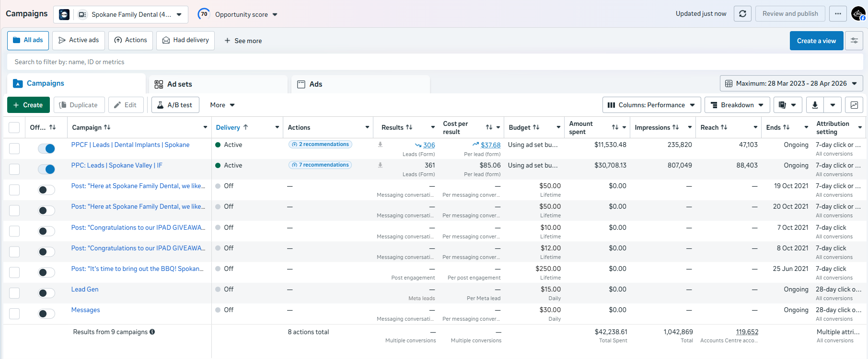Click download icon in Dental Implants row
The width and height of the screenshot is (868, 359).
(x=380, y=145)
